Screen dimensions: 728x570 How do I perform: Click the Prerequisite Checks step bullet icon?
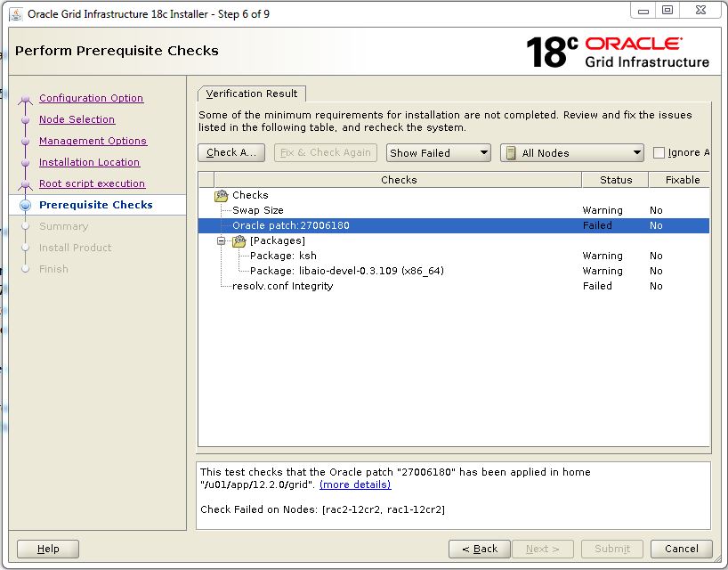coord(26,205)
